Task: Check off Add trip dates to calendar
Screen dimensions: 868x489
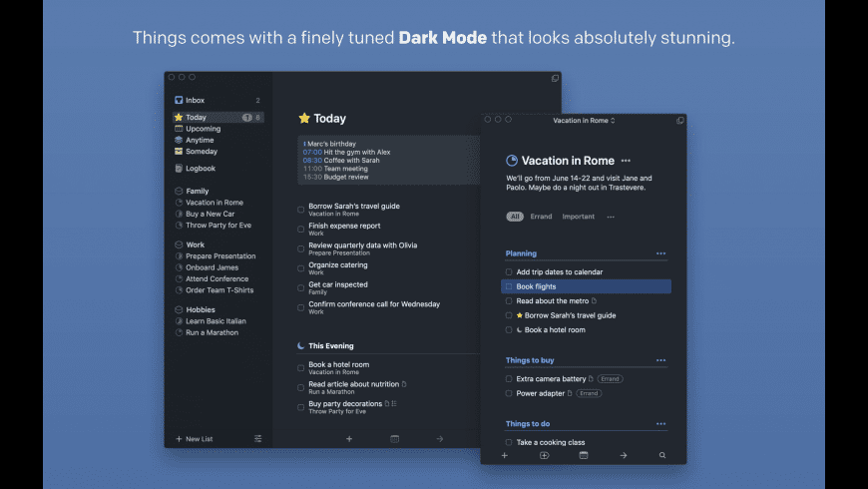Action: (x=509, y=271)
